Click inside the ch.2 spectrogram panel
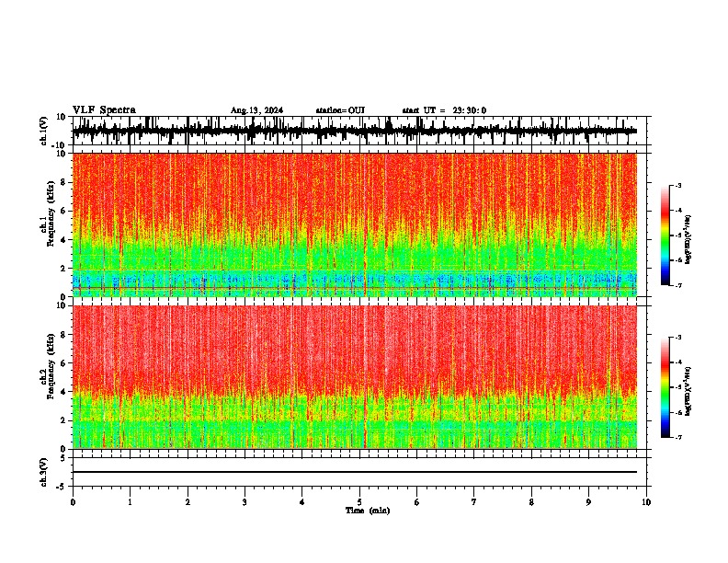Viewport: 728px width, 563px height. tap(354, 377)
